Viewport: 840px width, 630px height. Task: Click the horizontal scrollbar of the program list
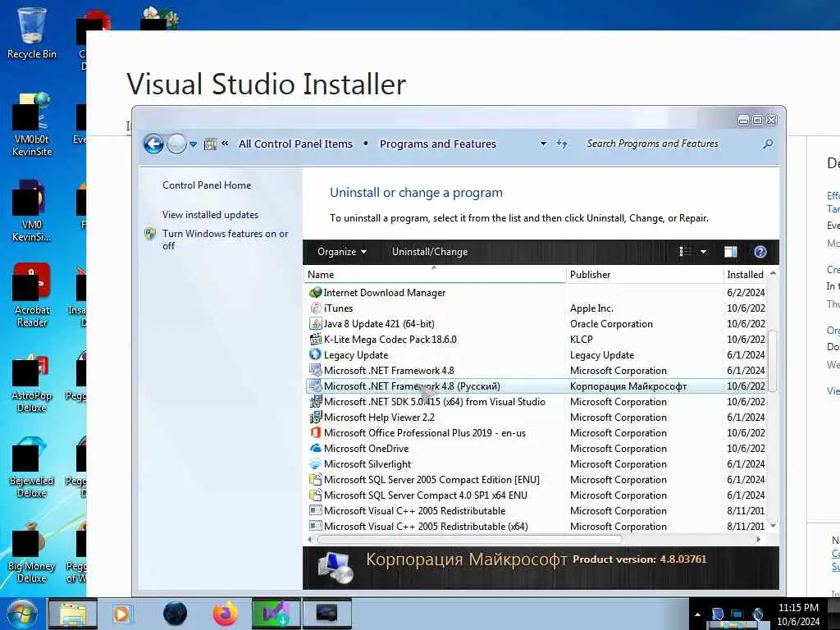point(469,540)
